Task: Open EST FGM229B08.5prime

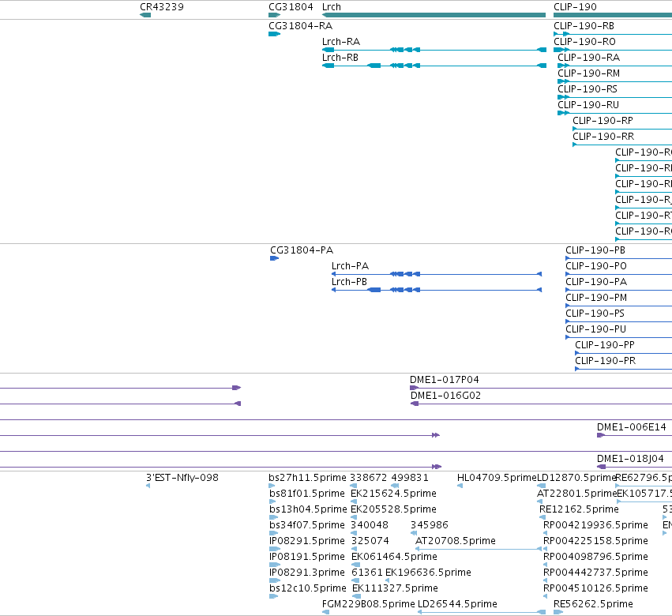Action: pyautogui.click(x=369, y=604)
